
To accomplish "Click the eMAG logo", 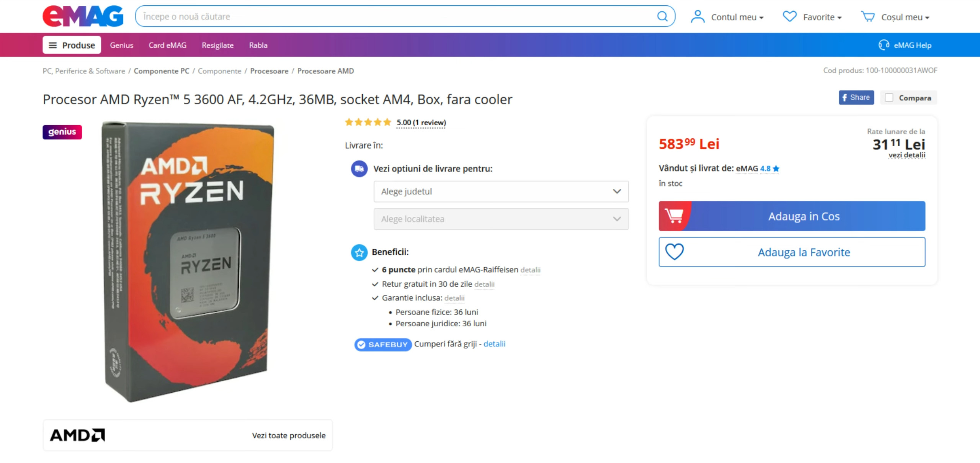I will 83,16.
